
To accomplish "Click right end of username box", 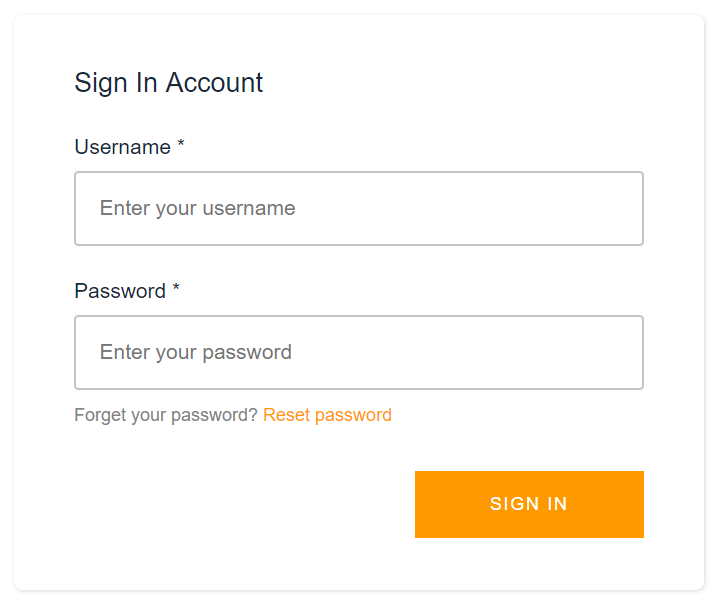I will (x=620, y=208).
